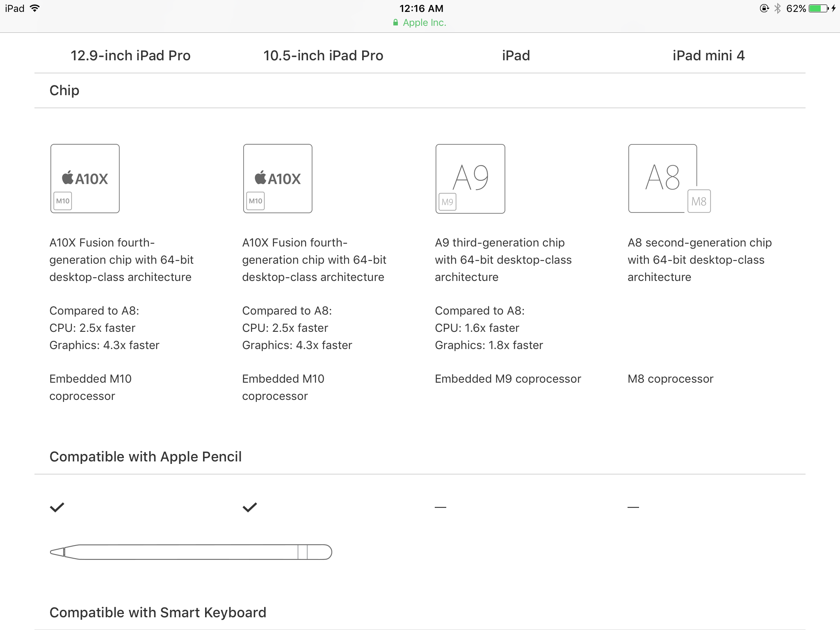Select the iPad mini 4 column header

tap(709, 55)
